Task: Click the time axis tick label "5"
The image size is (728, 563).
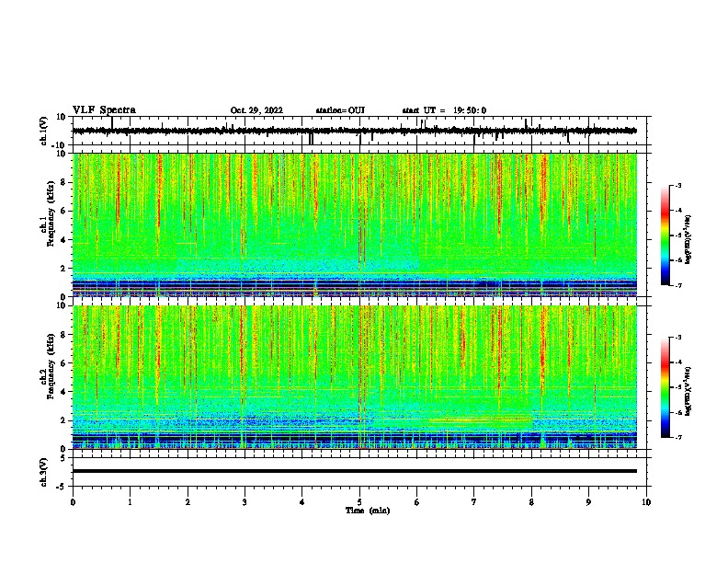Action: coord(359,502)
